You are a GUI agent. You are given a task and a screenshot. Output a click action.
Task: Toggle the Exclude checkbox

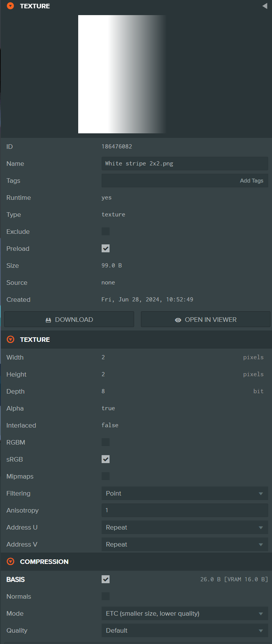click(x=106, y=232)
